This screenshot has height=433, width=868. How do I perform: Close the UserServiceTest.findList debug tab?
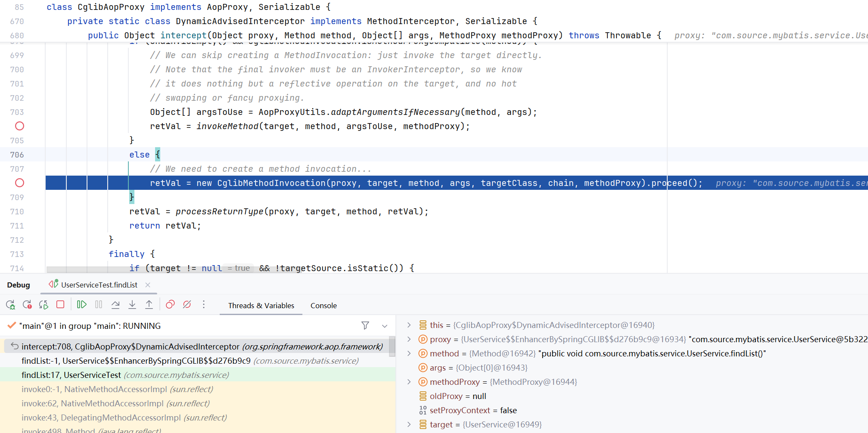148,285
